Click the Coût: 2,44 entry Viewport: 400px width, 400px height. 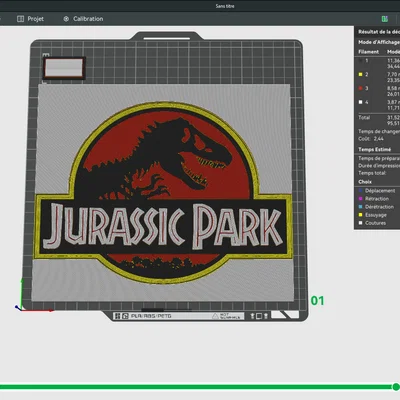pyautogui.click(x=371, y=139)
